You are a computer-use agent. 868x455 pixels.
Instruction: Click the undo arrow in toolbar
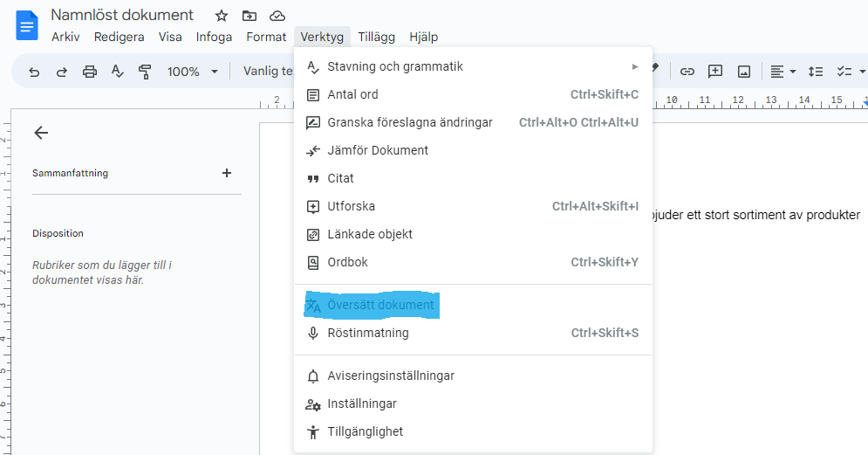[x=34, y=72]
